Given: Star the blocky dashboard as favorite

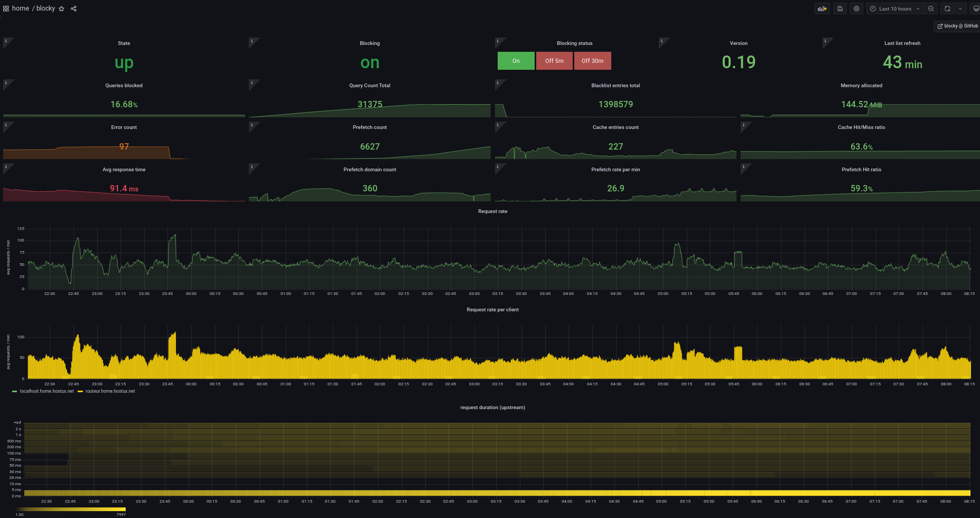Looking at the screenshot, I should [x=61, y=8].
